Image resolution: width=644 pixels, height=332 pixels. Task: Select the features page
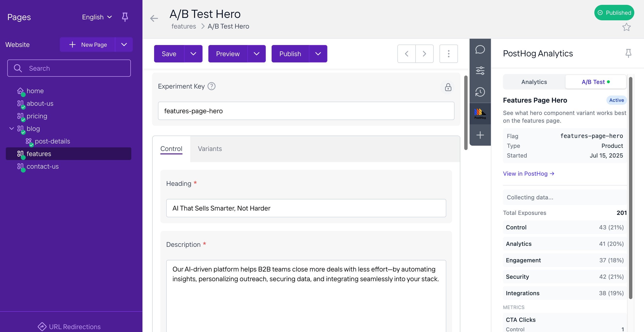tap(69, 154)
